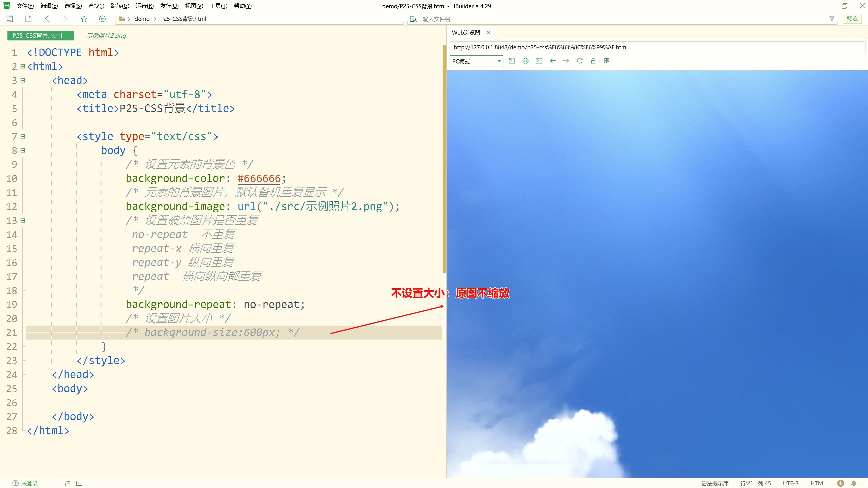Switch to the 示例照片2.png tab
This screenshot has height=488, width=868.
[x=106, y=36]
